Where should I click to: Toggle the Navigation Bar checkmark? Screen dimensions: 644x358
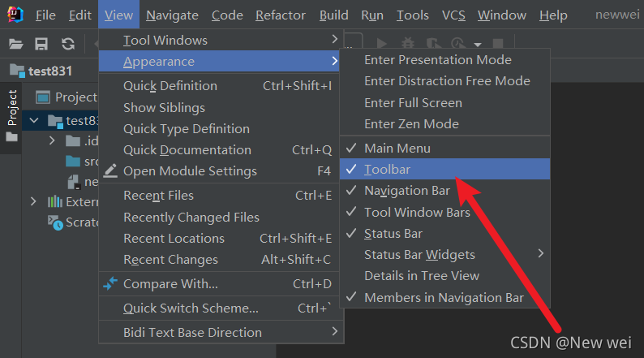point(406,191)
